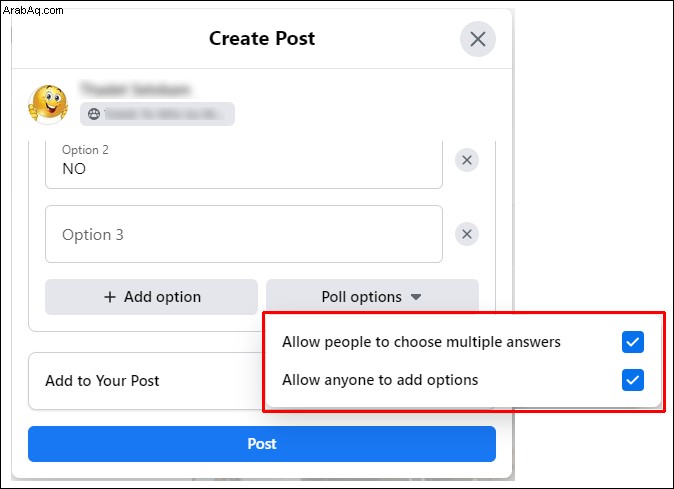Screen dimensions: 674x489
Task: Click the Option 2 field containing NO
Action: click(x=244, y=164)
